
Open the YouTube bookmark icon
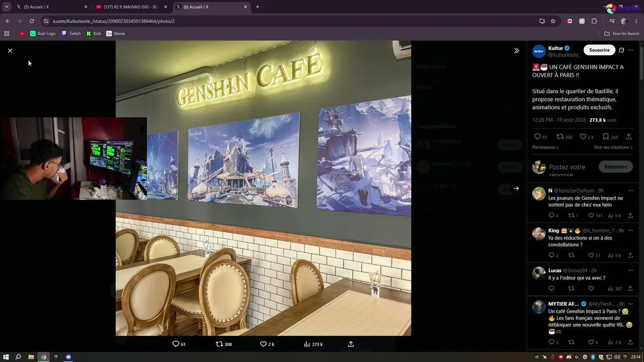[x=22, y=34]
